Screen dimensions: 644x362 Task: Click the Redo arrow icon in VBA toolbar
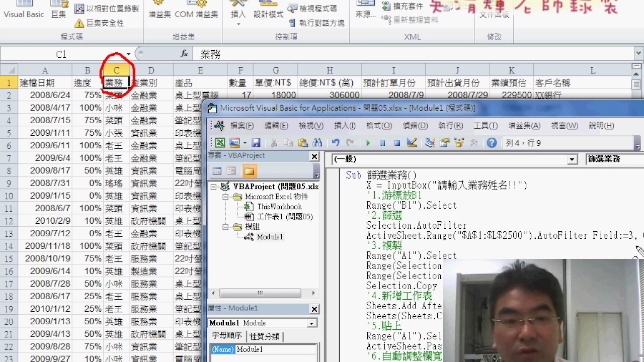pyautogui.click(x=350, y=143)
